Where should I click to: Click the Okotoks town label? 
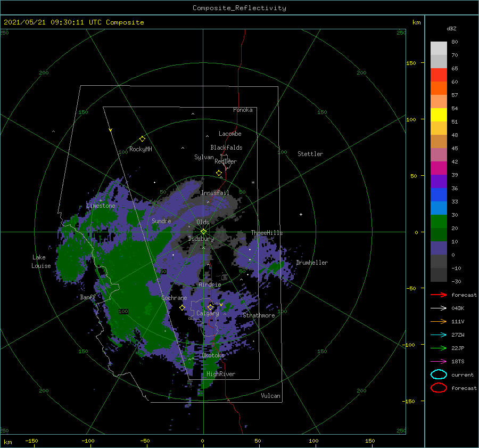(x=213, y=355)
